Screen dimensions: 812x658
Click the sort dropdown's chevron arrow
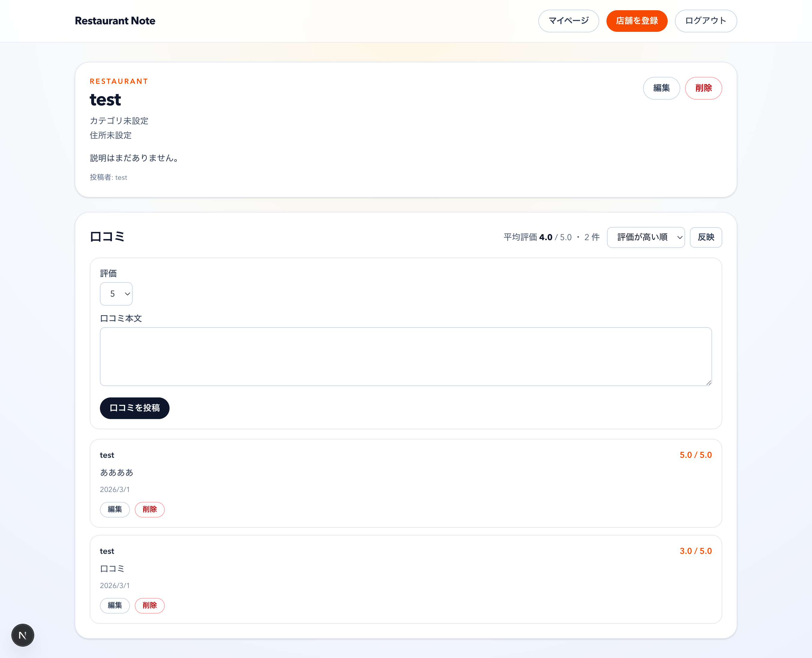[680, 238]
